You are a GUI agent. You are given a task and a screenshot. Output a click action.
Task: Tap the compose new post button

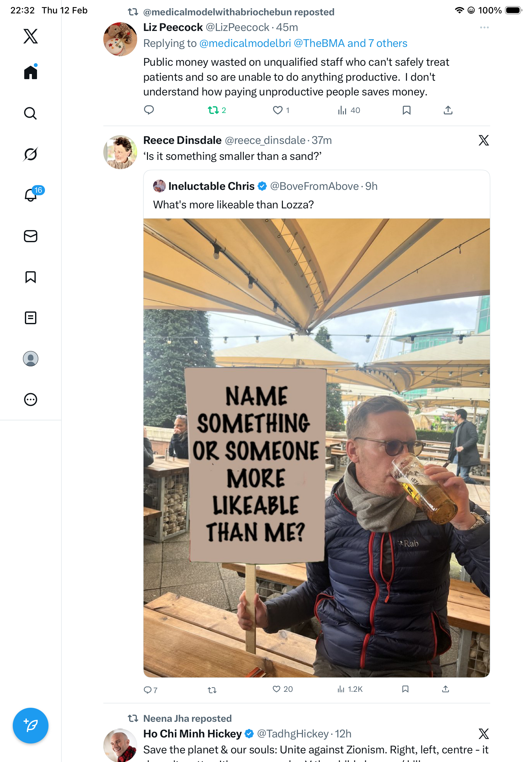[x=31, y=725]
